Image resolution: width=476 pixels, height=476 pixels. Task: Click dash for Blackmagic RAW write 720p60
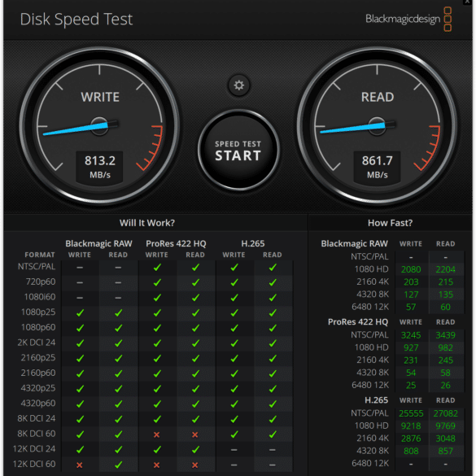coord(80,282)
